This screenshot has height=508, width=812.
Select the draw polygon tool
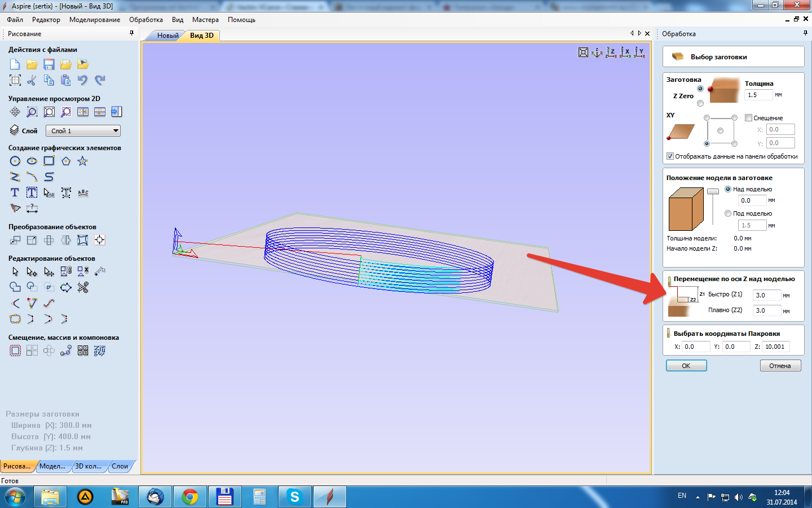(66, 161)
